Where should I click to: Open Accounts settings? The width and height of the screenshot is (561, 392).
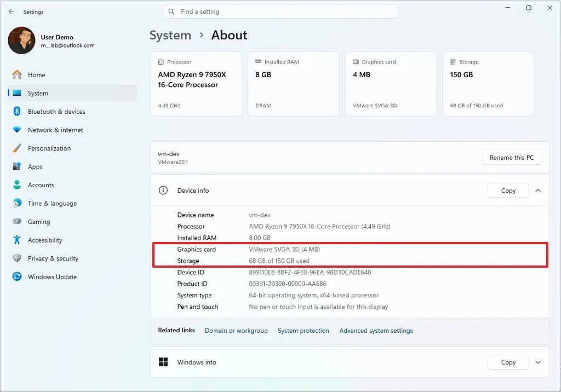click(42, 185)
